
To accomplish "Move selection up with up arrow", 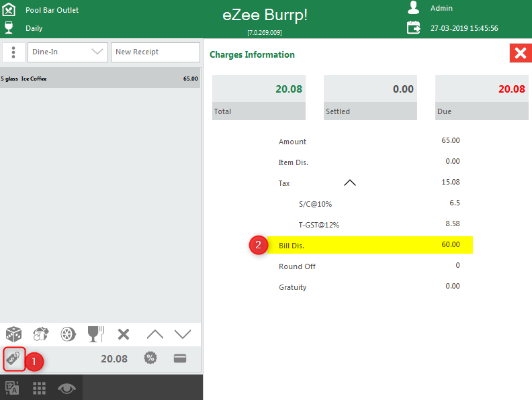I will pos(155,334).
